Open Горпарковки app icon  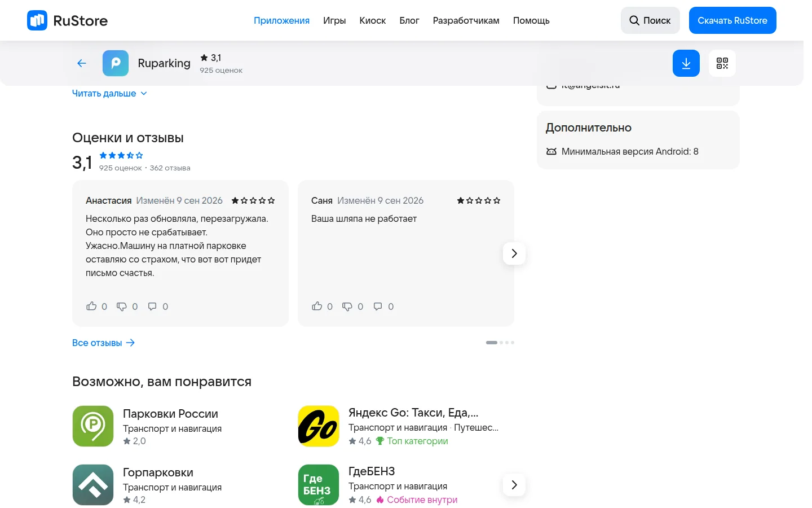click(x=93, y=485)
